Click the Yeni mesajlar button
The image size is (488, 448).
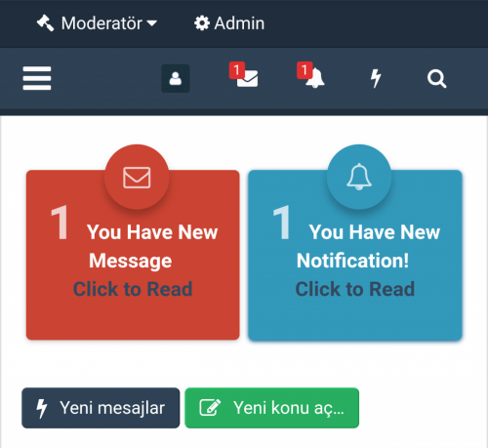pyautogui.click(x=101, y=408)
